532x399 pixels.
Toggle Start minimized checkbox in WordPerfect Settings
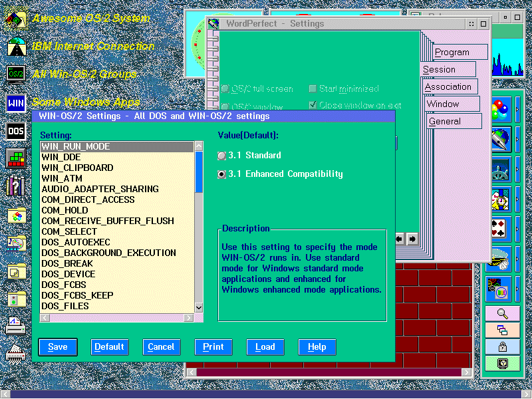click(x=313, y=89)
